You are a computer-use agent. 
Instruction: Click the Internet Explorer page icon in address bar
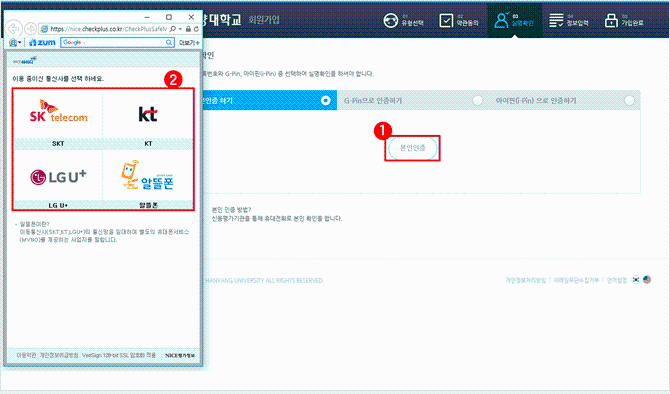(44, 29)
